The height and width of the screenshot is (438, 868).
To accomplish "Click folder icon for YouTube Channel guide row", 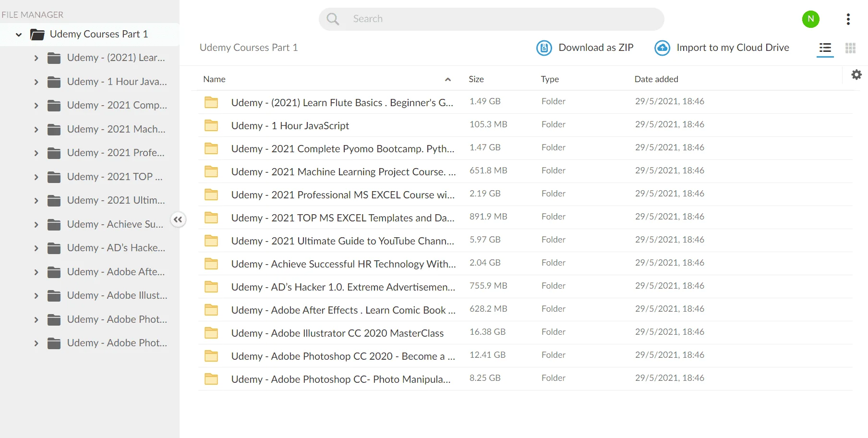I will coord(211,241).
